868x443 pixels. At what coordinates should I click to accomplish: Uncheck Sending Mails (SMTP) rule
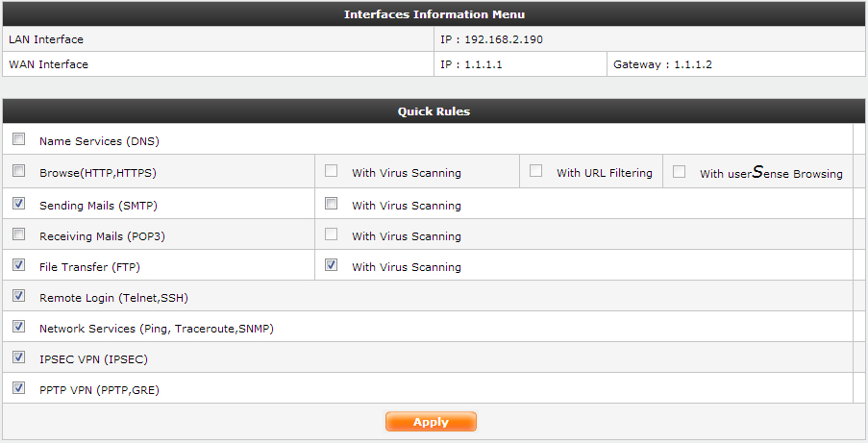(19, 204)
